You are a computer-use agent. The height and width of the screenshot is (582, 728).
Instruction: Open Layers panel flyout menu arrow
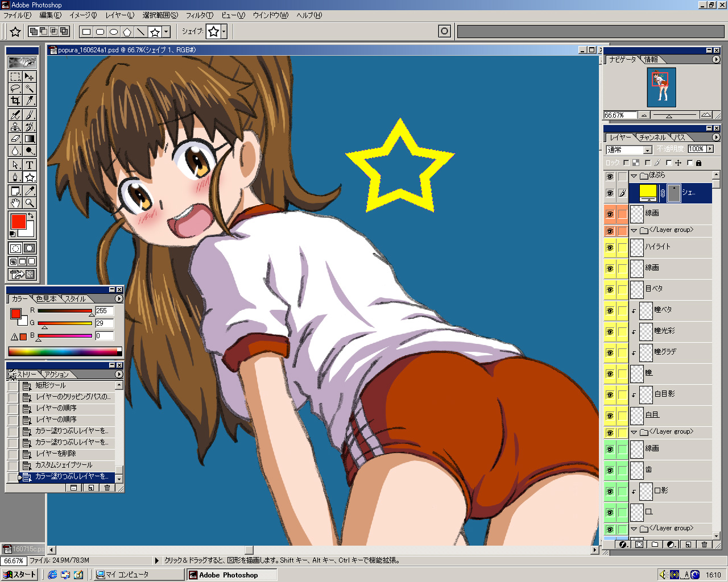click(716, 138)
